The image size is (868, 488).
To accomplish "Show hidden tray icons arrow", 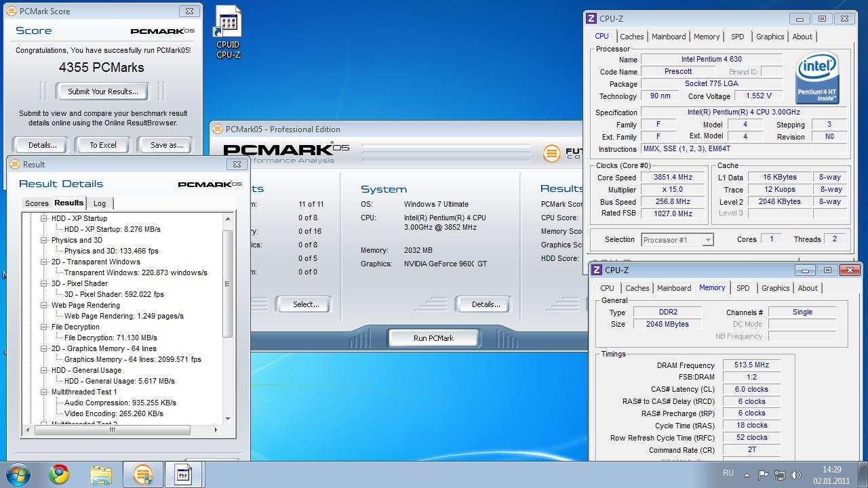I will (x=747, y=475).
